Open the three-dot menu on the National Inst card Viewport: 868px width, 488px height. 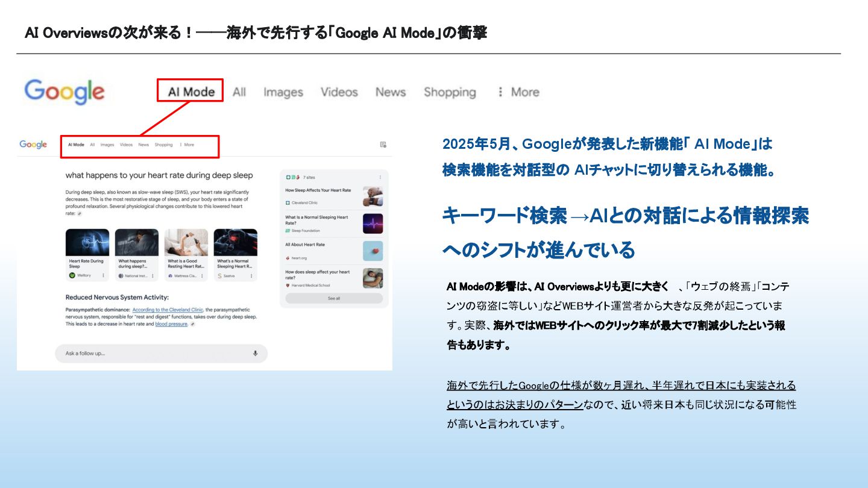click(x=152, y=276)
